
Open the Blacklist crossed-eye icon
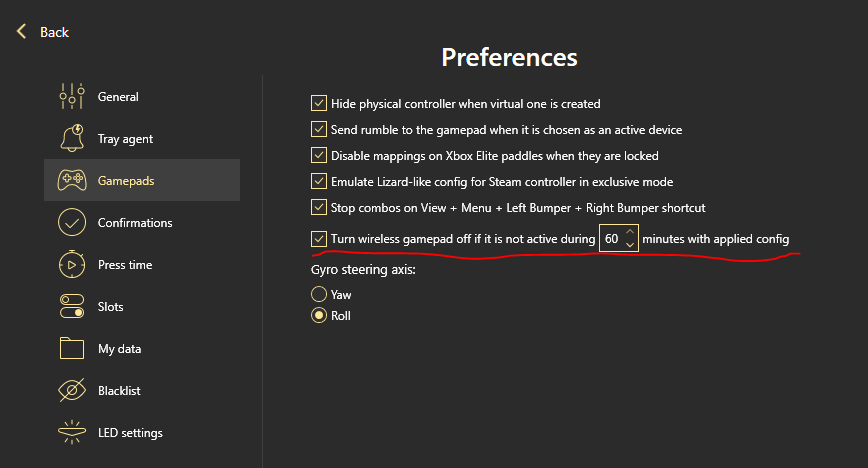(72, 390)
